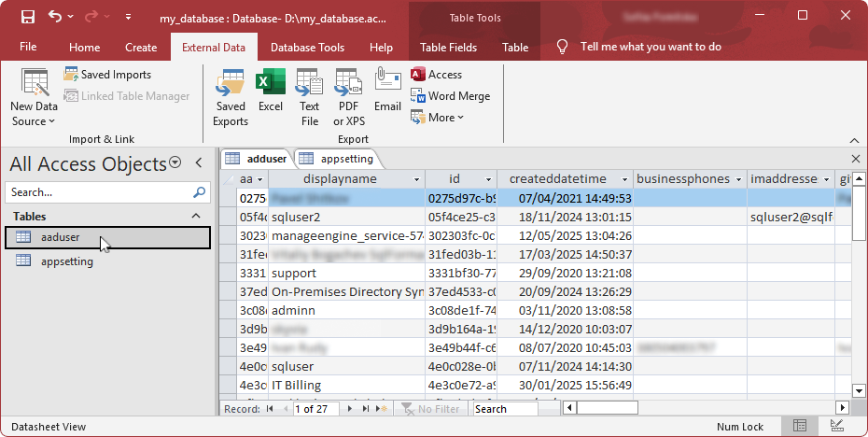Screen dimensions: 868x437
Task: Open the More export options dropdown
Action: pyautogui.click(x=438, y=118)
